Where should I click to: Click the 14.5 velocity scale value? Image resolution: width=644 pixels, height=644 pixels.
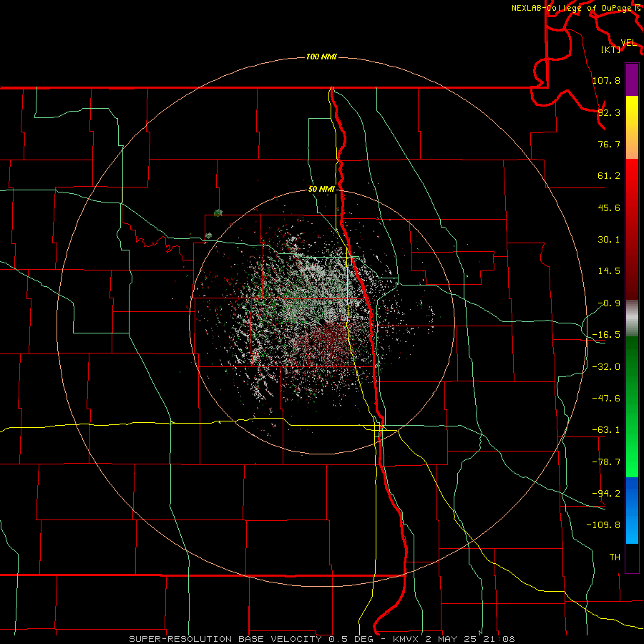coord(609,271)
